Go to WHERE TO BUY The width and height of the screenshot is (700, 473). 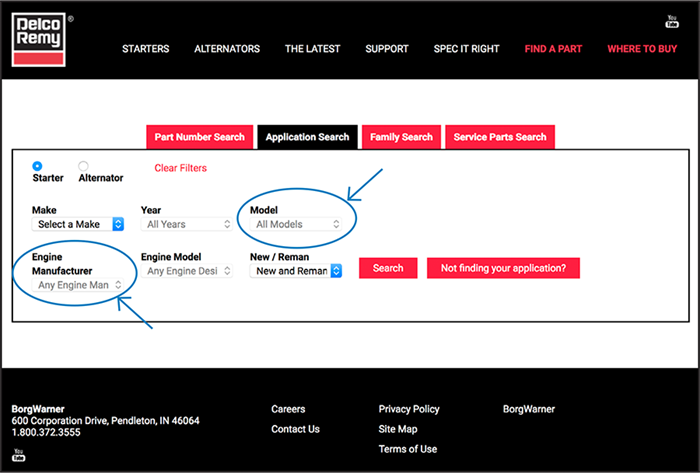642,49
